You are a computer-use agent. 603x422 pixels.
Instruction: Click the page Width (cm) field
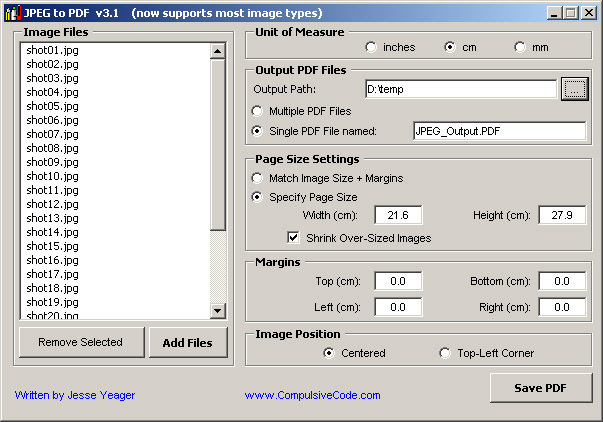tap(398, 215)
